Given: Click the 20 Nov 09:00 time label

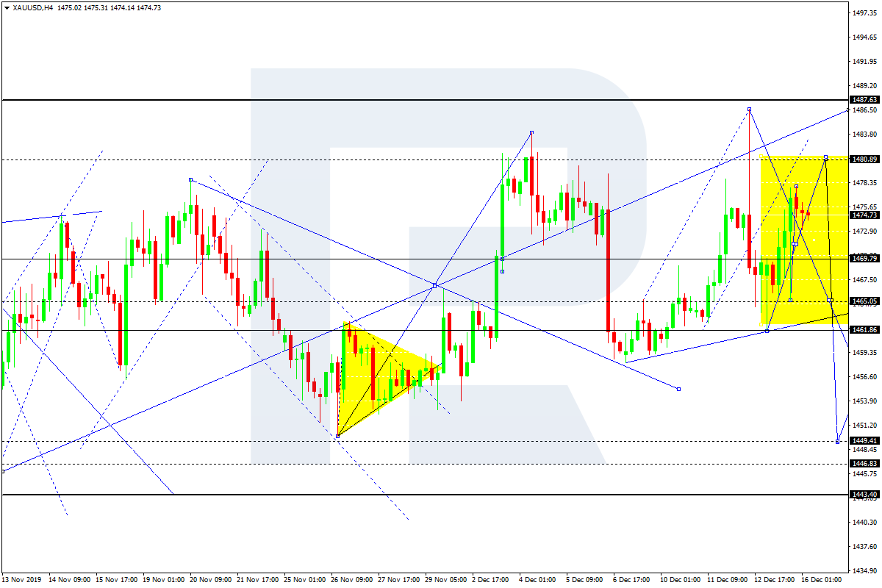Looking at the screenshot, I should 212,580.
